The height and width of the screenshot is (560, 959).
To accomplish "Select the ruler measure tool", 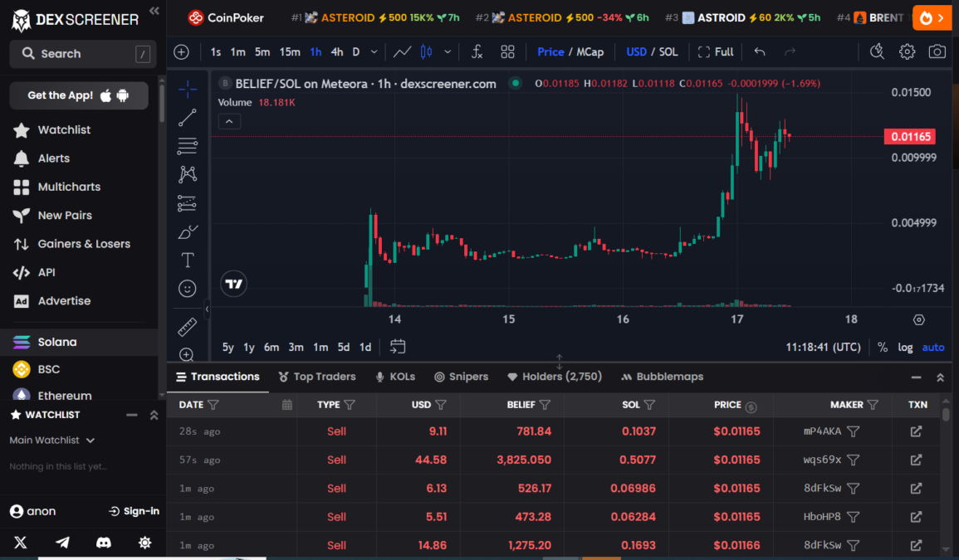I will pyautogui.click(x=188, y=326).
